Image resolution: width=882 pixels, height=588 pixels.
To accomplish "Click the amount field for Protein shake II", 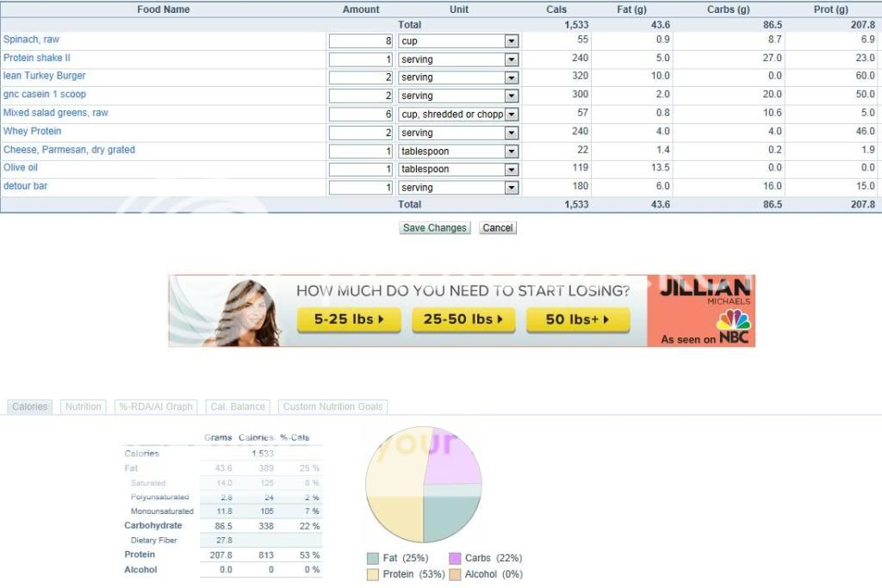I will pos(361,59).
